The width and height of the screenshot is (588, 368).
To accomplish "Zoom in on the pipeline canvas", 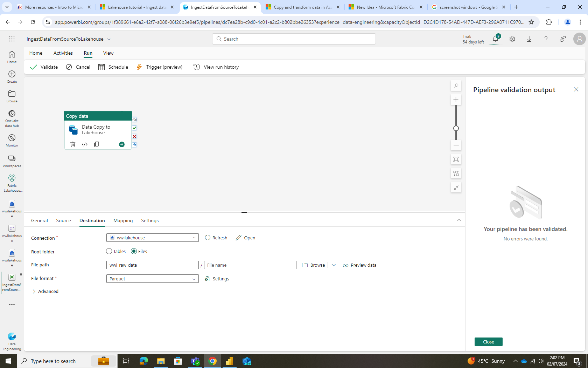I will click(x=456, y=100).
